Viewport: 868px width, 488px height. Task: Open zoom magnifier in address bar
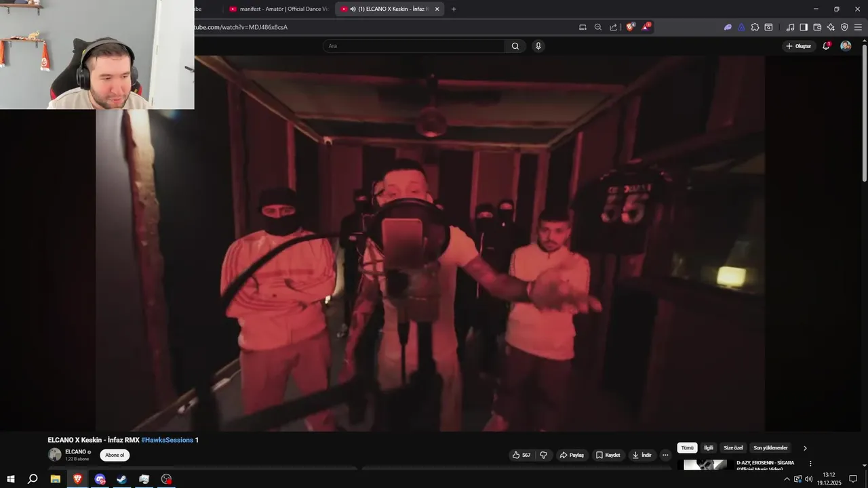tap(598, 27)
